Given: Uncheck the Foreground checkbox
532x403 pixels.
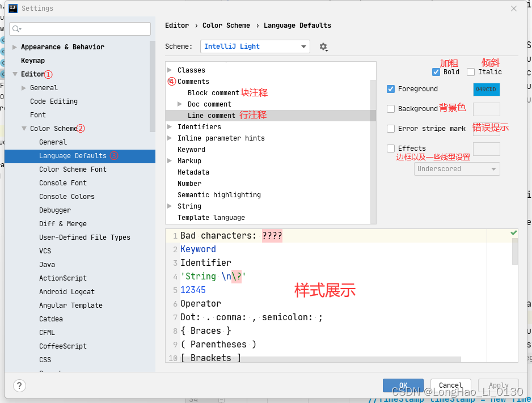Looking at the screenshot, I should point(391,89).
